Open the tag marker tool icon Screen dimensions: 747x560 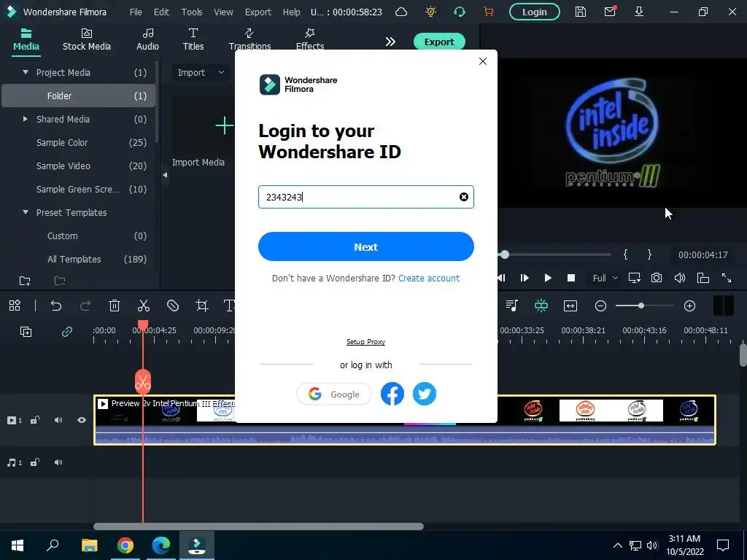[x=173, y=306]
